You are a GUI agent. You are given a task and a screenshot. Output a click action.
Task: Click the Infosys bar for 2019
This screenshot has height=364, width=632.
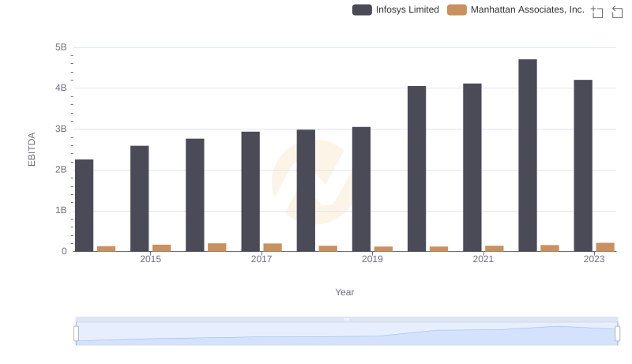(x=361, y=190)
